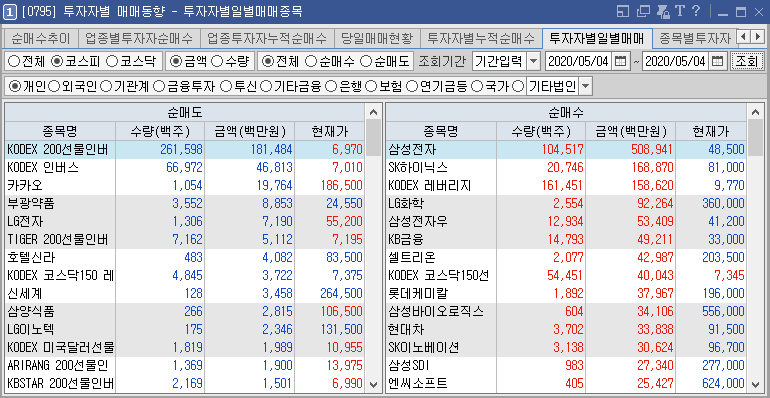Open calendar picker for the start date

tap(621, 61)
